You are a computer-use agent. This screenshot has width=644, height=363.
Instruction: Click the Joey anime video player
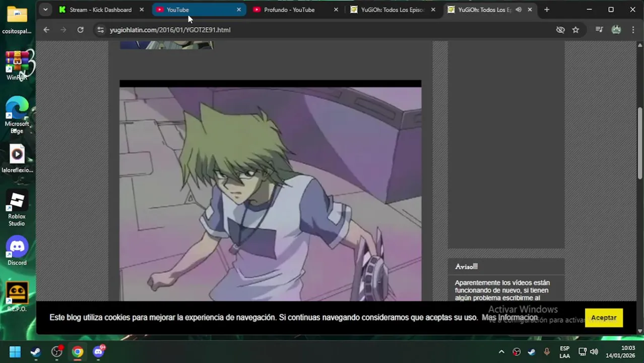(270, 191)
